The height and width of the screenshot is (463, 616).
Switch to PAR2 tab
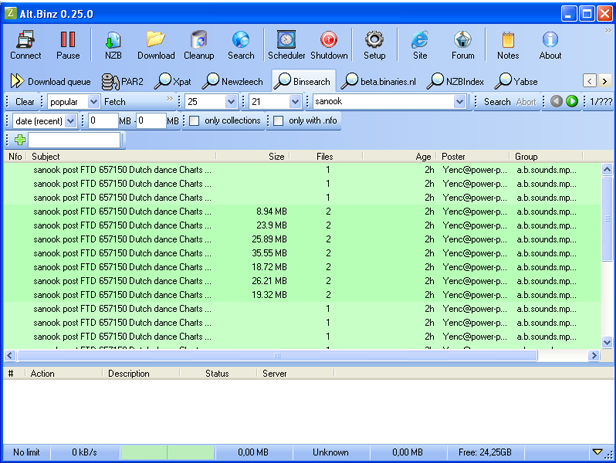122,81
